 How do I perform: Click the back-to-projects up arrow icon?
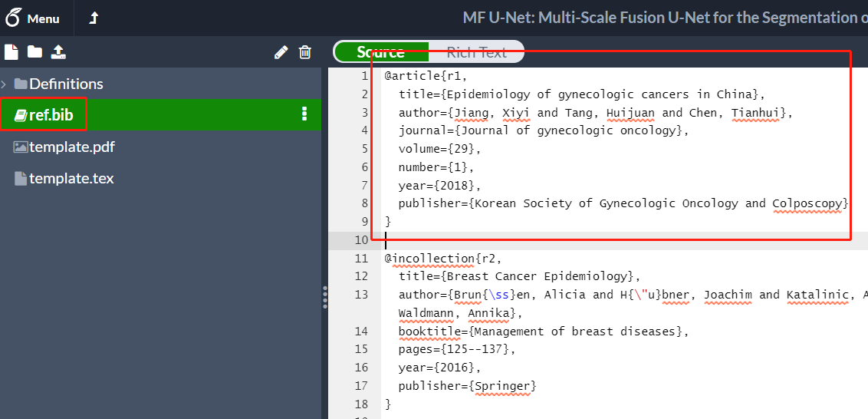click(94, 18)
